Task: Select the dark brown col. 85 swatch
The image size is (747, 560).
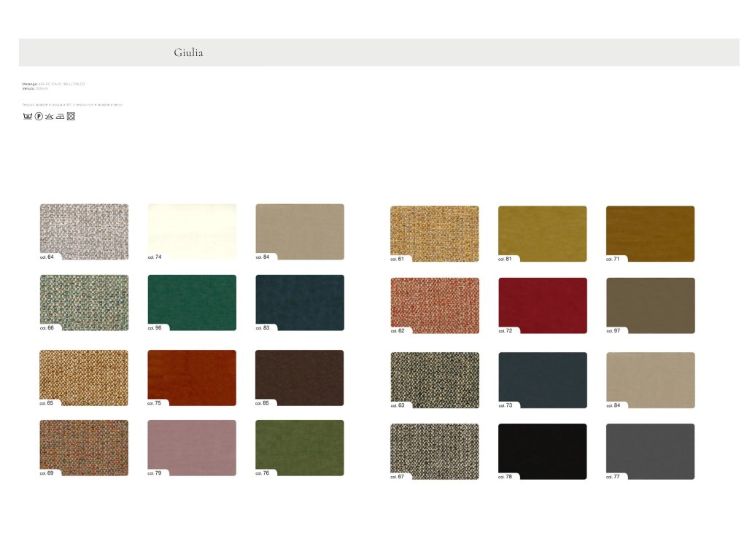Action: click(300, 378)
